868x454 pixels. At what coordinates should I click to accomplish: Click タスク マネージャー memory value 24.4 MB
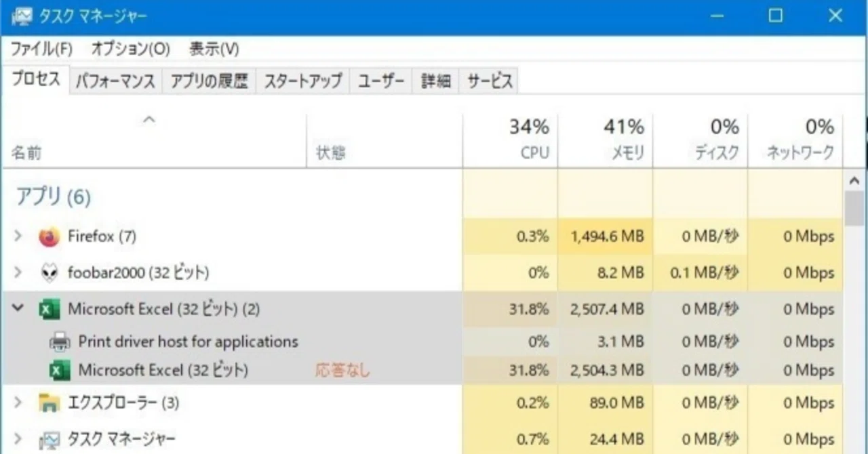coord(617,439)
